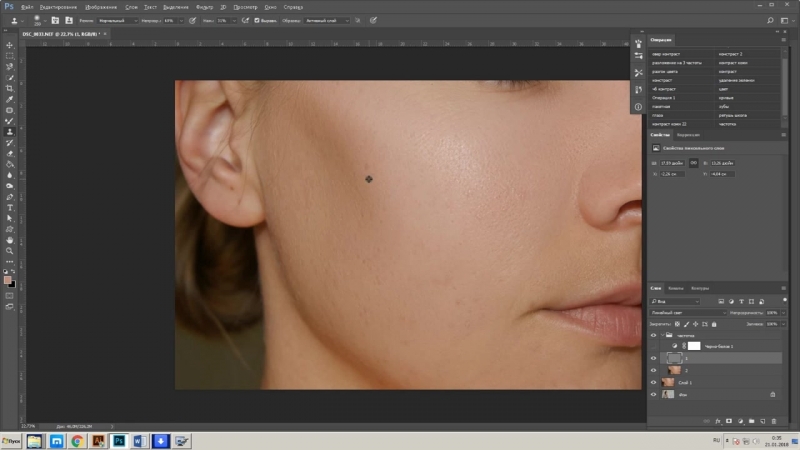
Task: Select the Crop tool
Action: pyautogui.click(x=10, y=88)
